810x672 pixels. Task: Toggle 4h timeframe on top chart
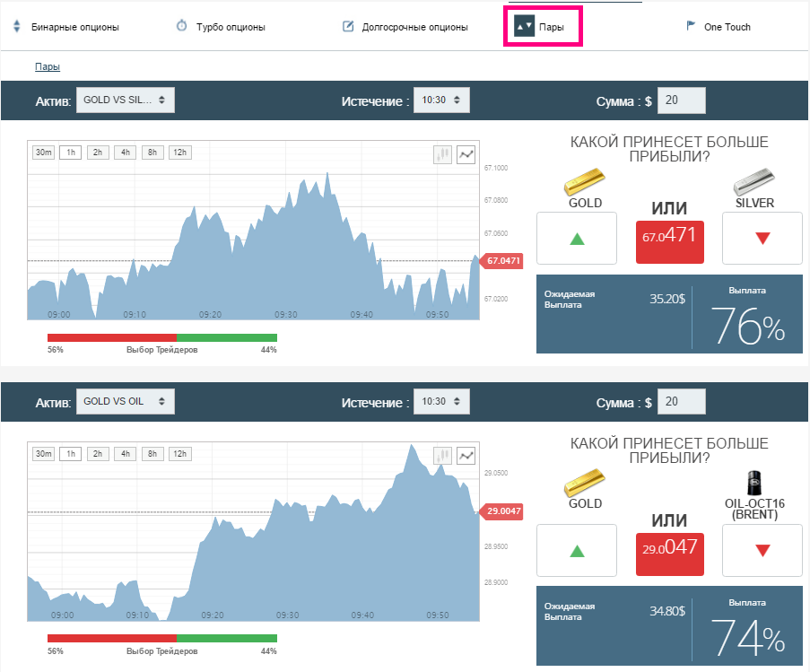click(x=125, y=153)
